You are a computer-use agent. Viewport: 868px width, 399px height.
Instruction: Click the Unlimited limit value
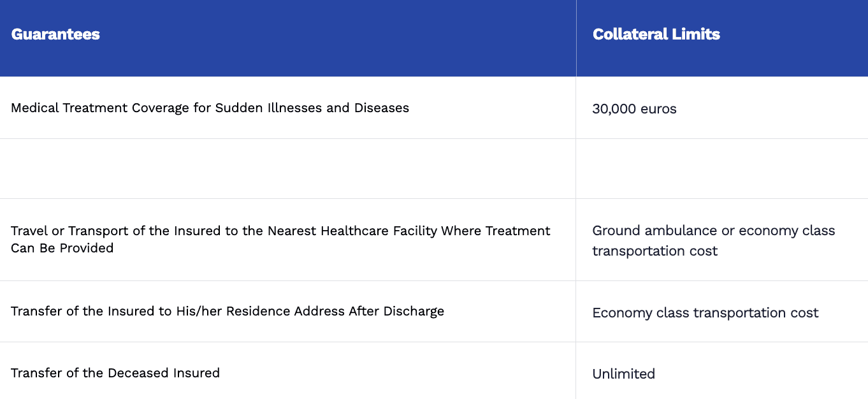click(x=623, y=374)
